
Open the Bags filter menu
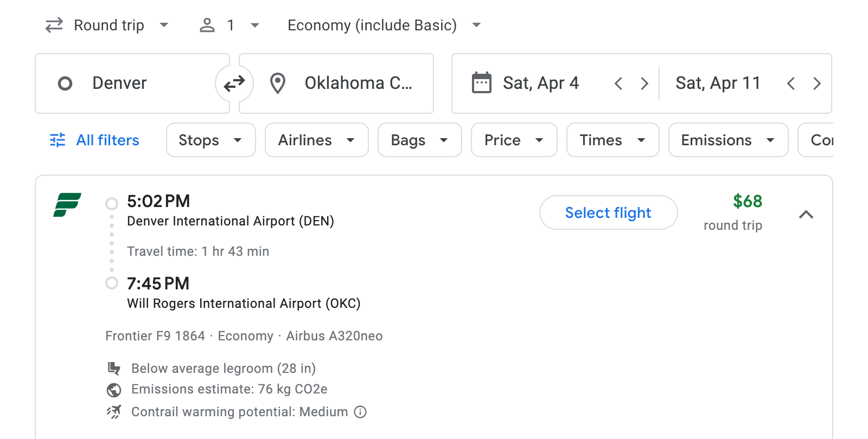tap(419, 140)
